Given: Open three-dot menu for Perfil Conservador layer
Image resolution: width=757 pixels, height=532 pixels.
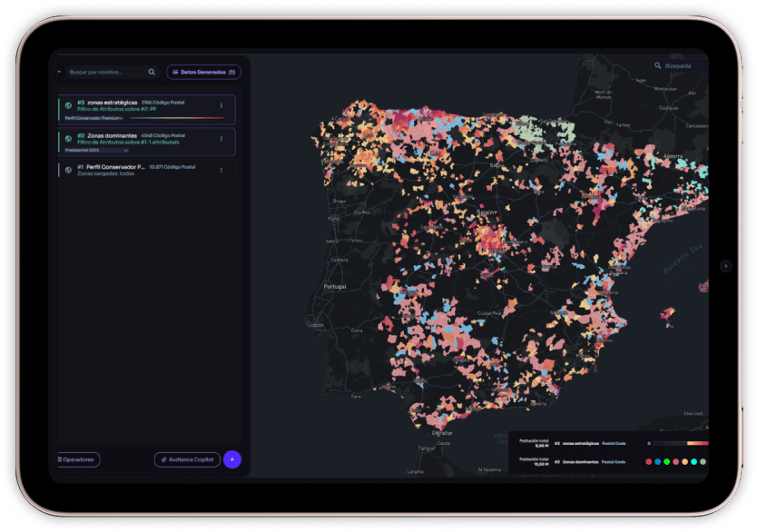Looking at the screenshot, I should point(221,169).
